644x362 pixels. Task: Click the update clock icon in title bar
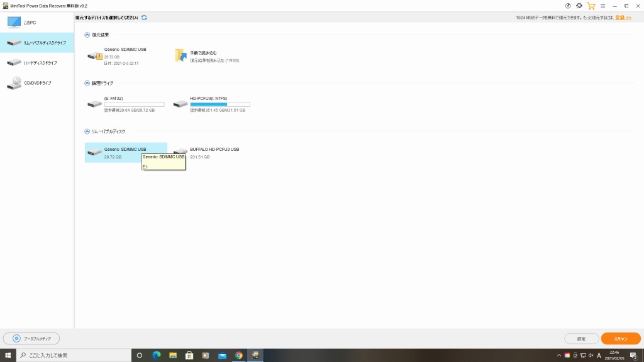coord(568,6)
